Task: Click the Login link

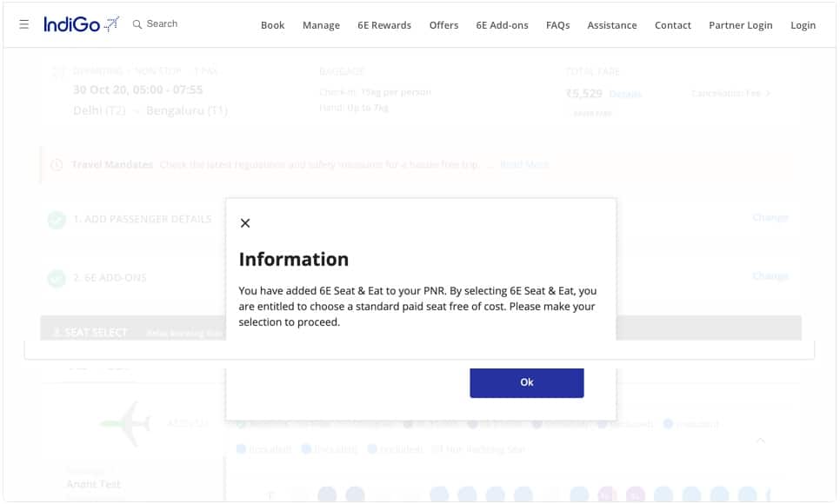Action: point(803,25)
